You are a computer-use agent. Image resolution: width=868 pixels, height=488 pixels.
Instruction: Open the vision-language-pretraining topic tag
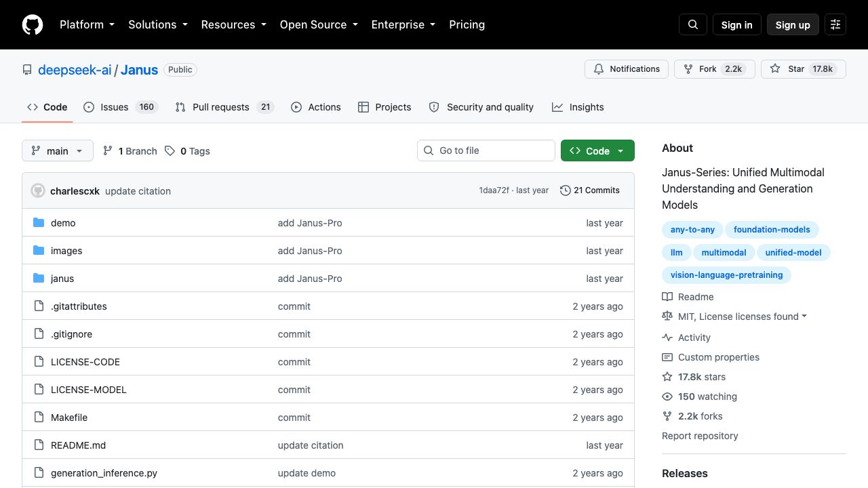point(726,275)
